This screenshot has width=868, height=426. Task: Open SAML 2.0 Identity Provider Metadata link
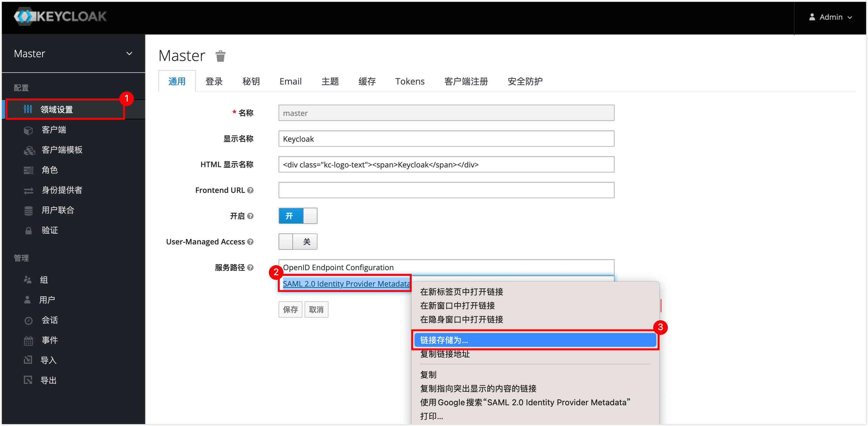click(346, 284)
